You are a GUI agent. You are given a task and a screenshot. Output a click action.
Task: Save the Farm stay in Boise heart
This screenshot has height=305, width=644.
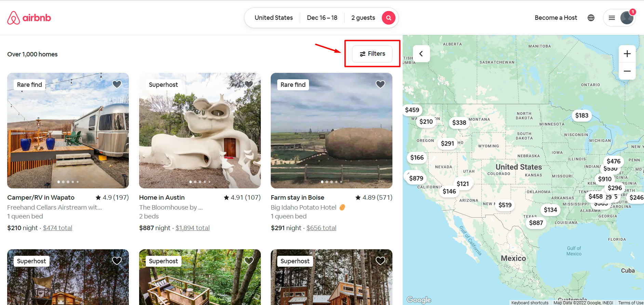point(380,84)
